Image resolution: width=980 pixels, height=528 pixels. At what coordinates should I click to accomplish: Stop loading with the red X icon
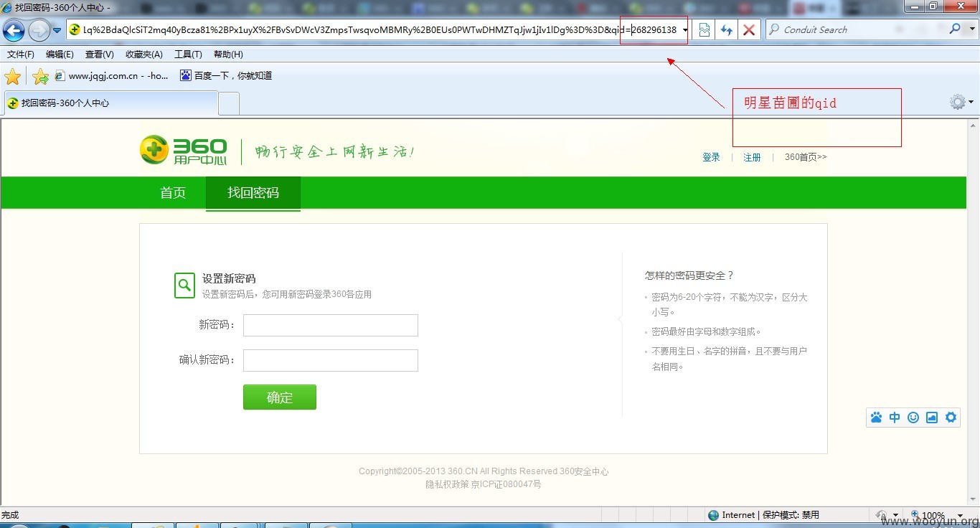click(x=749, y=30)
